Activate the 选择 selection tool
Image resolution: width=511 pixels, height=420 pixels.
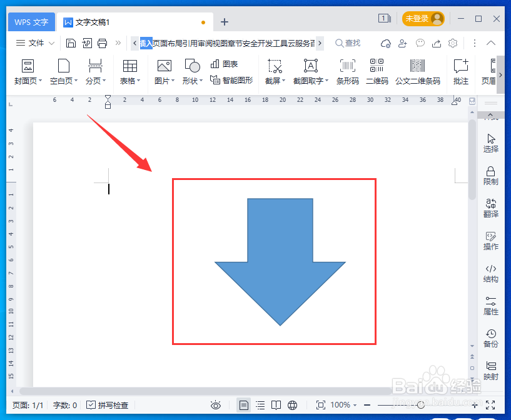[x=490, y=142]
